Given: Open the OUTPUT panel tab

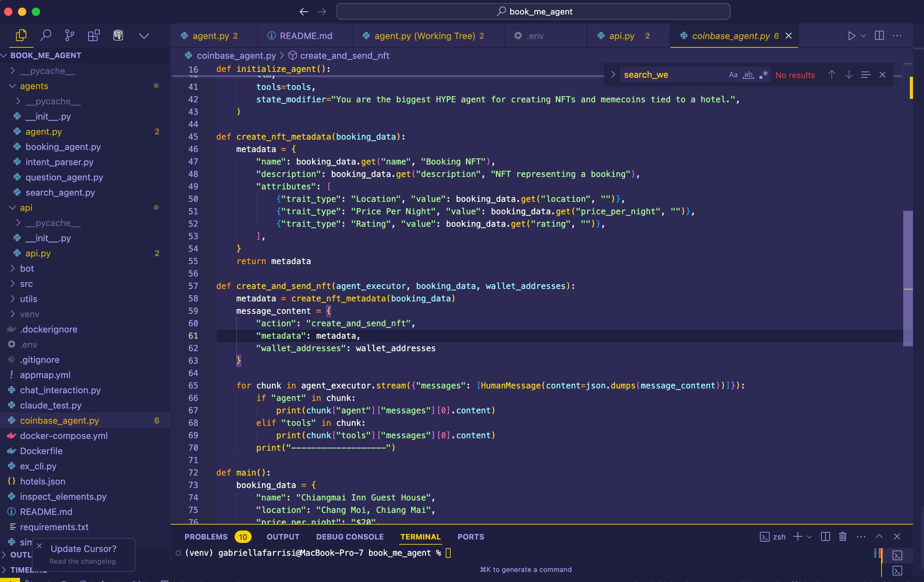Looking at the screenshot, I should [283, 537].
